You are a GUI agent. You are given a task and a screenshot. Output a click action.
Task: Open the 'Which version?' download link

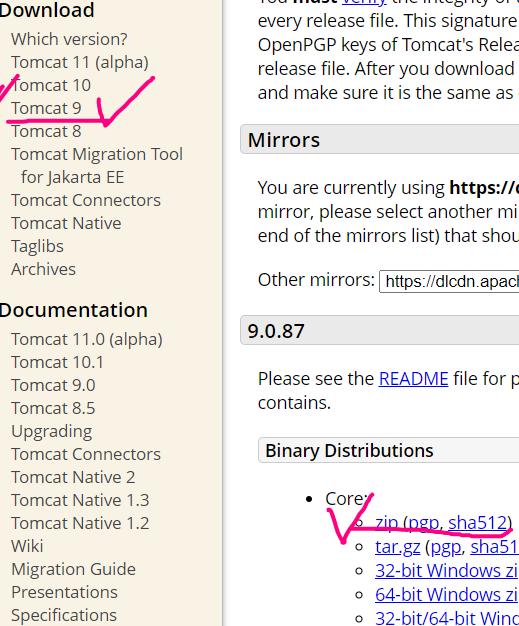coord(69,39)
